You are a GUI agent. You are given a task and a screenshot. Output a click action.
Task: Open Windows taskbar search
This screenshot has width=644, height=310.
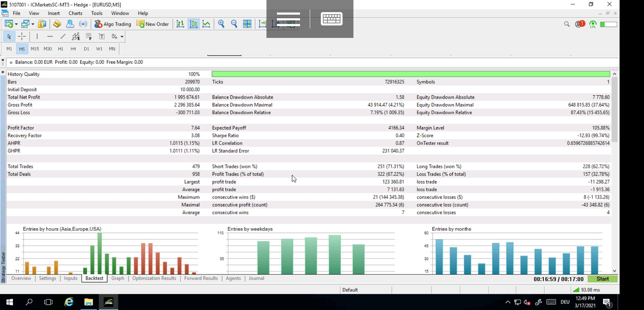(29, 302)
